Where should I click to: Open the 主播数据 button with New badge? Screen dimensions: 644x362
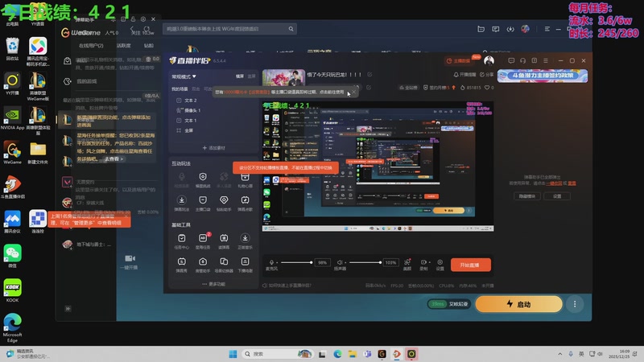(458, 61)
